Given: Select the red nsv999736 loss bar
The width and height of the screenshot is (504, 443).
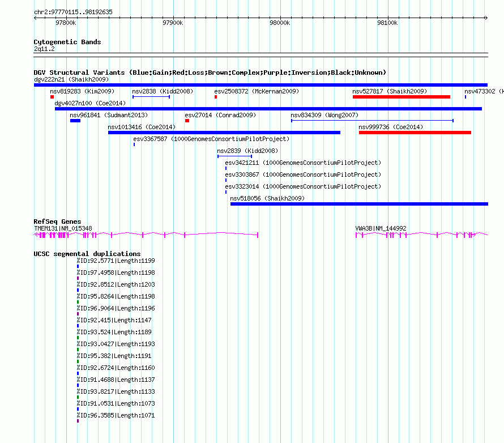Looking at the screenshot, I should point(415,133).
